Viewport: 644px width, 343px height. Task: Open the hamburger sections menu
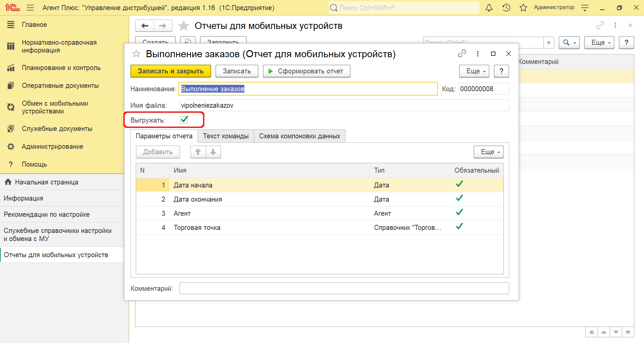coord(30,8)
